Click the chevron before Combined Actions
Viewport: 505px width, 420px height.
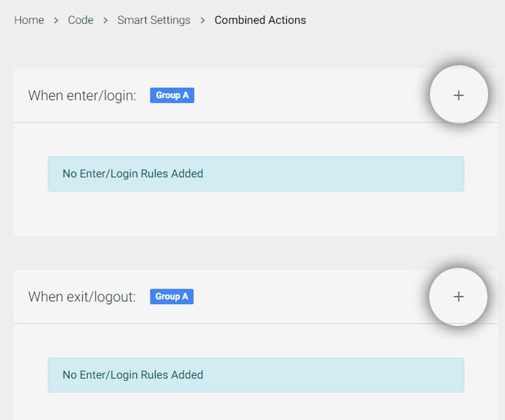pos(203,21)
